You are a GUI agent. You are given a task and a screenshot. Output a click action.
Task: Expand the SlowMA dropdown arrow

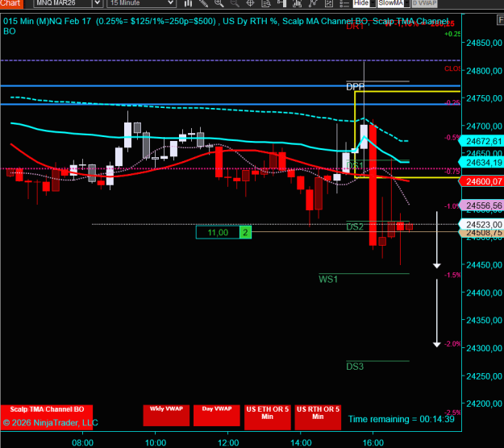[407, 3]
